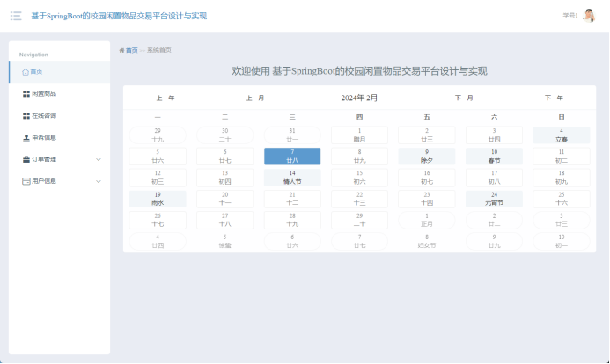Select highlighted date 7 廿八

tap(292, 157)
